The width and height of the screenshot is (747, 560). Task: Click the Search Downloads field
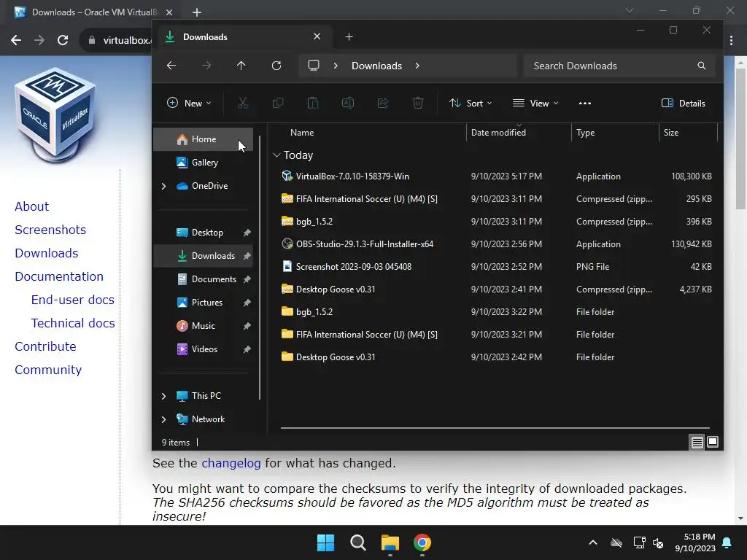(x=619, y=66)
